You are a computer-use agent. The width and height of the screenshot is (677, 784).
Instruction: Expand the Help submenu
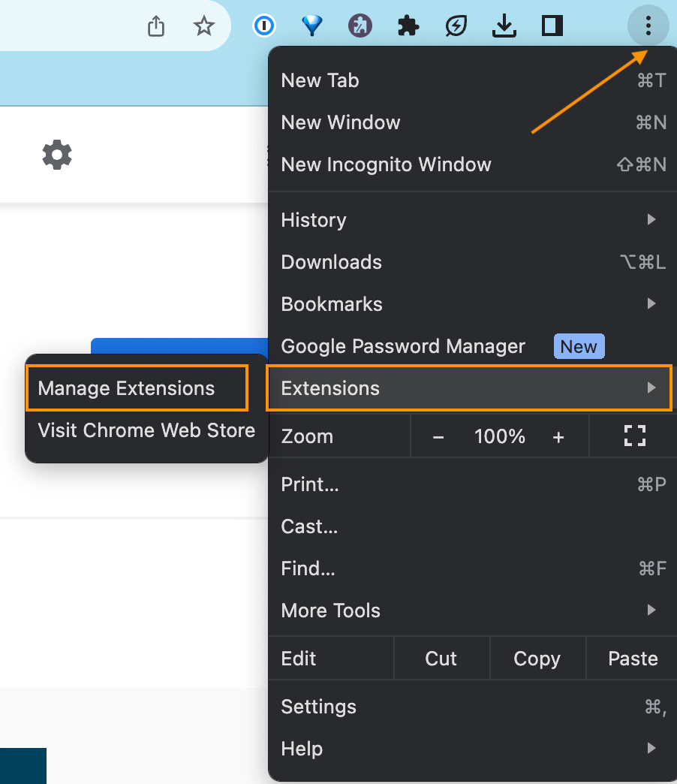coord(473,749)
